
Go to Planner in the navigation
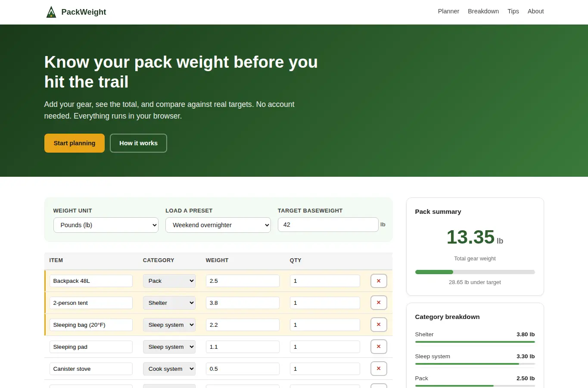[448, 12]
